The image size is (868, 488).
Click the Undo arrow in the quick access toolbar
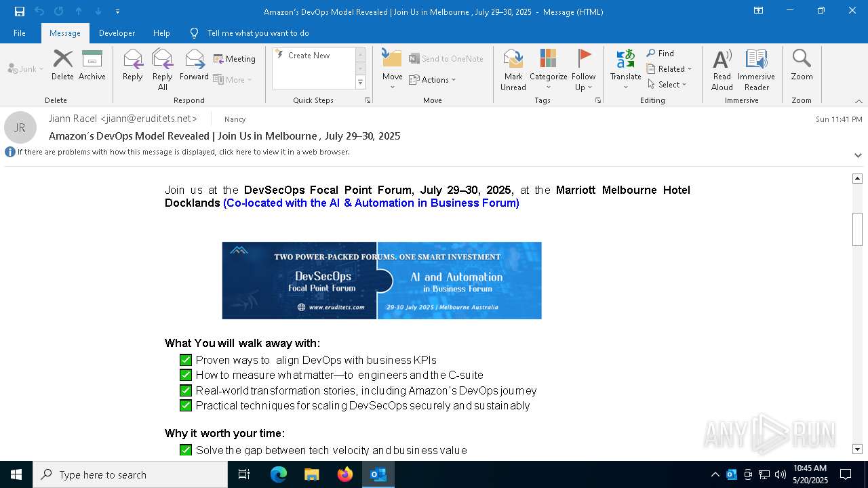(39, 11)
